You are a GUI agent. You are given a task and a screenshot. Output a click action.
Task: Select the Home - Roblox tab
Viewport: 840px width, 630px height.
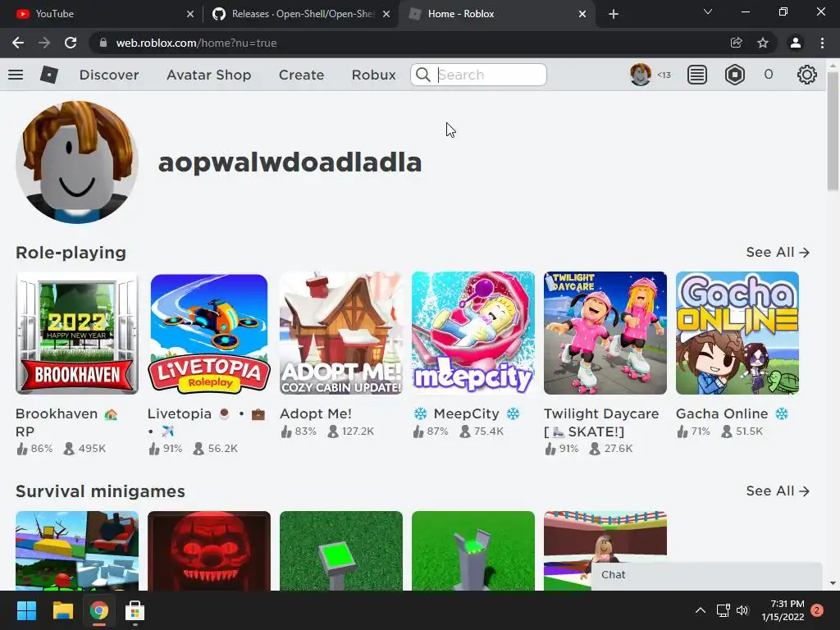[495, 14]
